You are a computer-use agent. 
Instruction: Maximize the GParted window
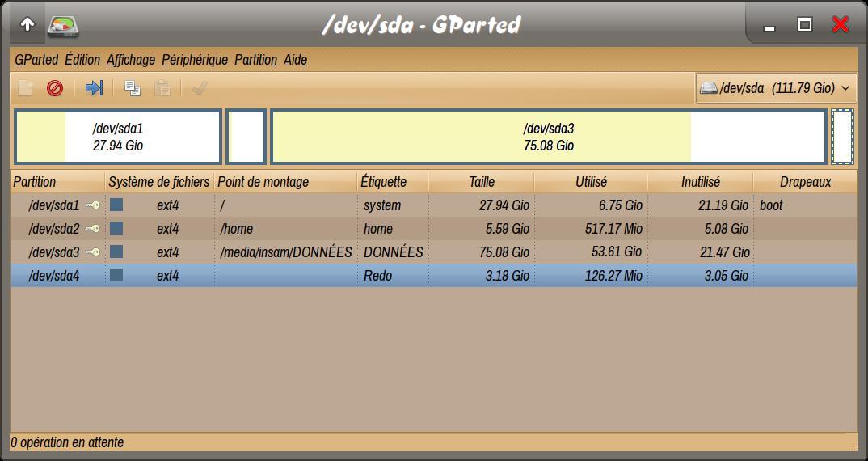pos(805,24)
